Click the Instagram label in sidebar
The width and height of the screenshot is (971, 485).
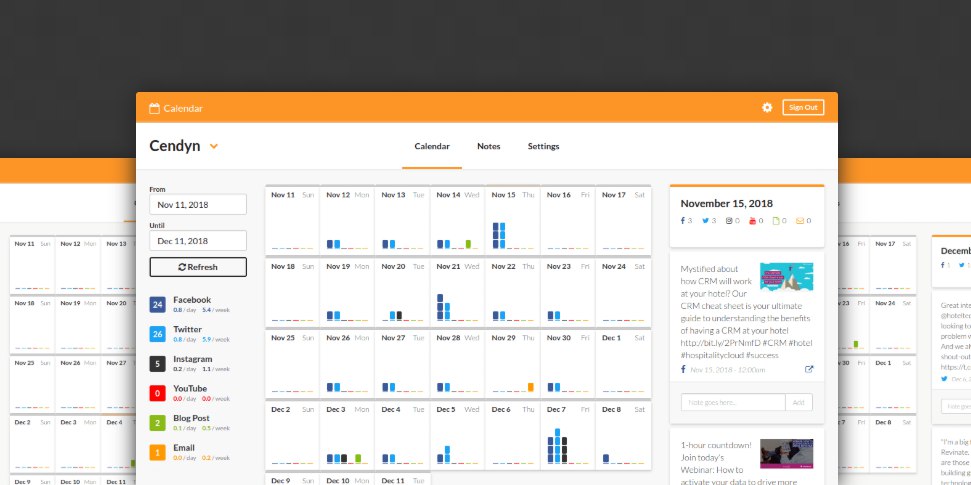[193, 359]
